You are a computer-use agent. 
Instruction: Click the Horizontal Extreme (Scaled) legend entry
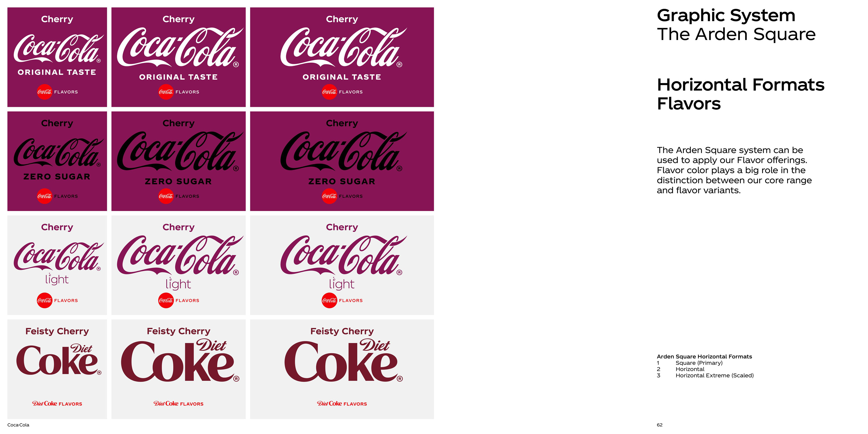(714, 375)
